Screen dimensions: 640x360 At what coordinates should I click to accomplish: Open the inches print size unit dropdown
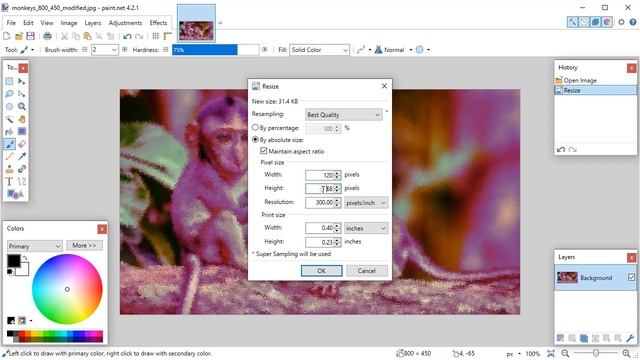[366, 228]
